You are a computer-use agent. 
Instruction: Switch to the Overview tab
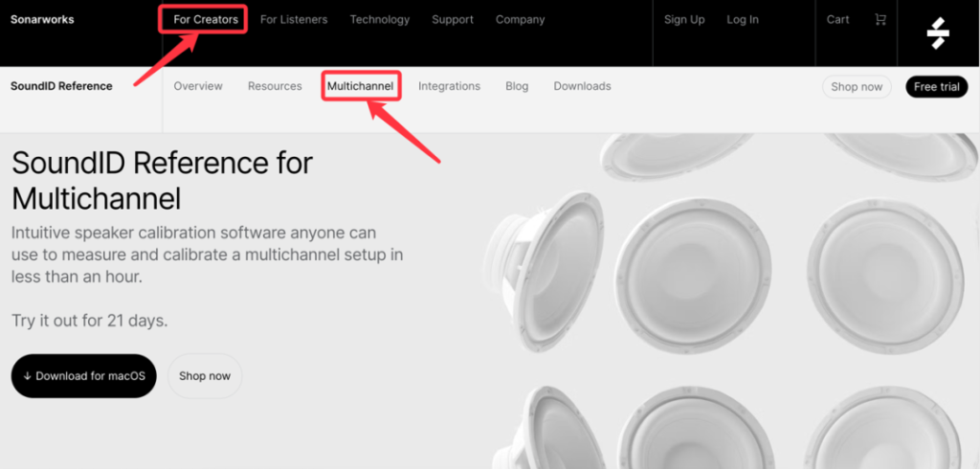point(198,86)
